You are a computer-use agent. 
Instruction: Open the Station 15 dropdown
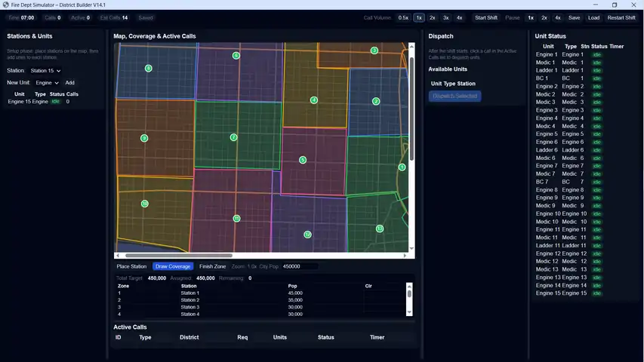(x=45, y=70)
